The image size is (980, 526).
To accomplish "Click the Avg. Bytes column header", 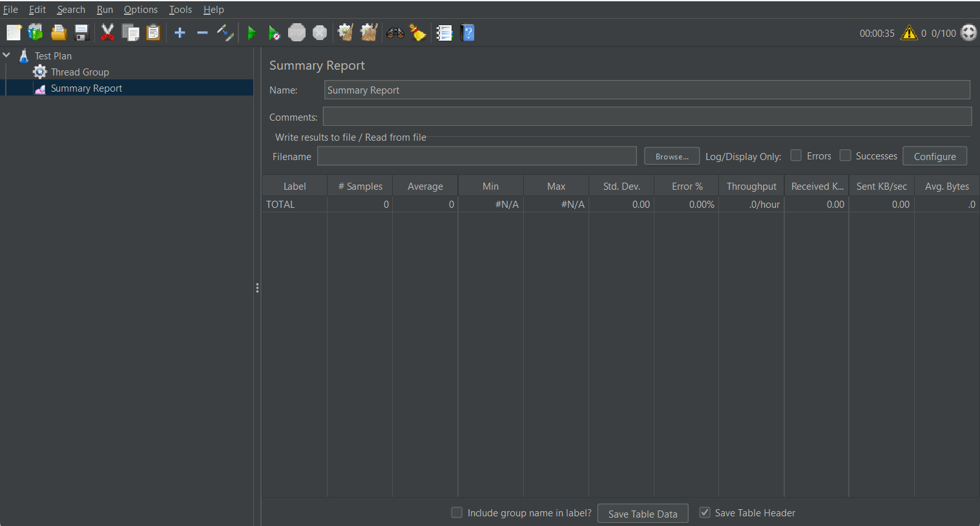I will coord(947,186).
